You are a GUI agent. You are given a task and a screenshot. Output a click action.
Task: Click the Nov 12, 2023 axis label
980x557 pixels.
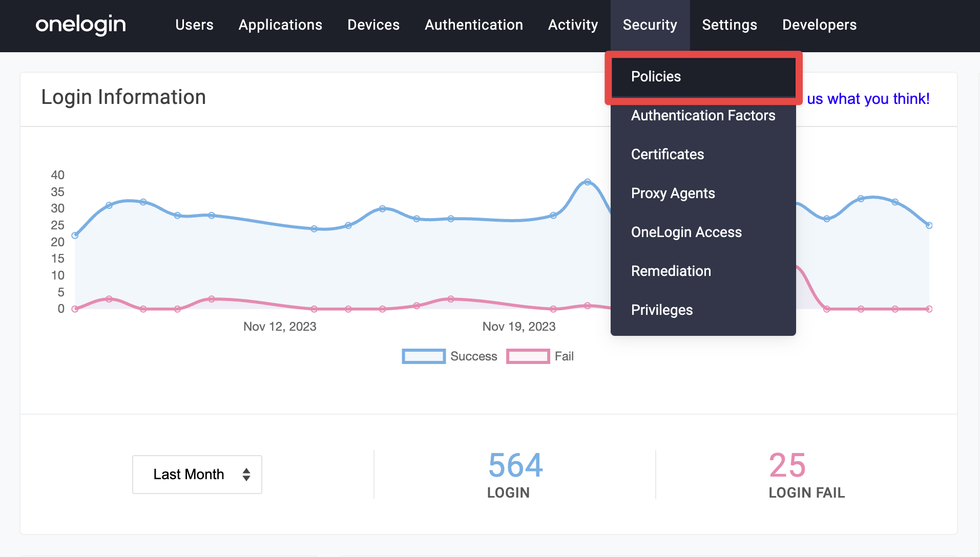tap(280, 327)
